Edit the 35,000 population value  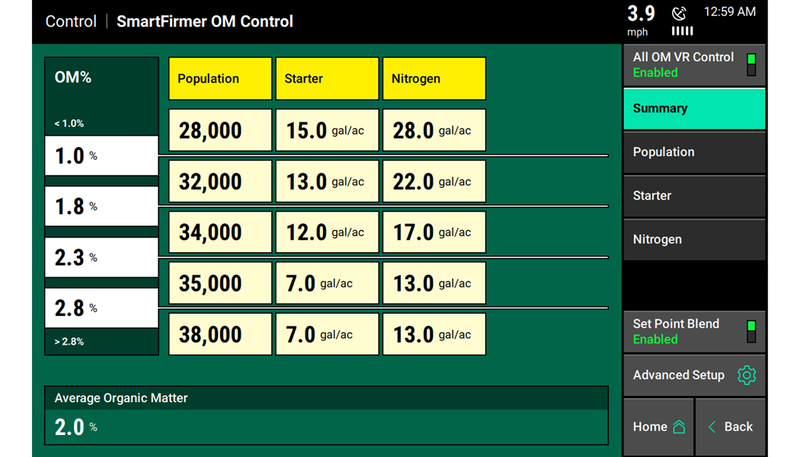point(220,283)
